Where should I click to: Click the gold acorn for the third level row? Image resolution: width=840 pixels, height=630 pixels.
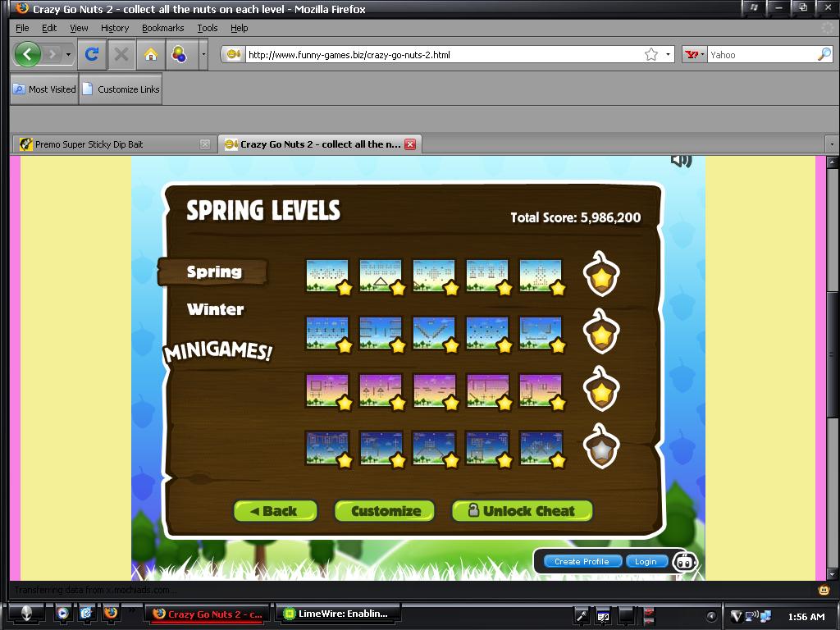pyautogui.click(x=601, y=389)
